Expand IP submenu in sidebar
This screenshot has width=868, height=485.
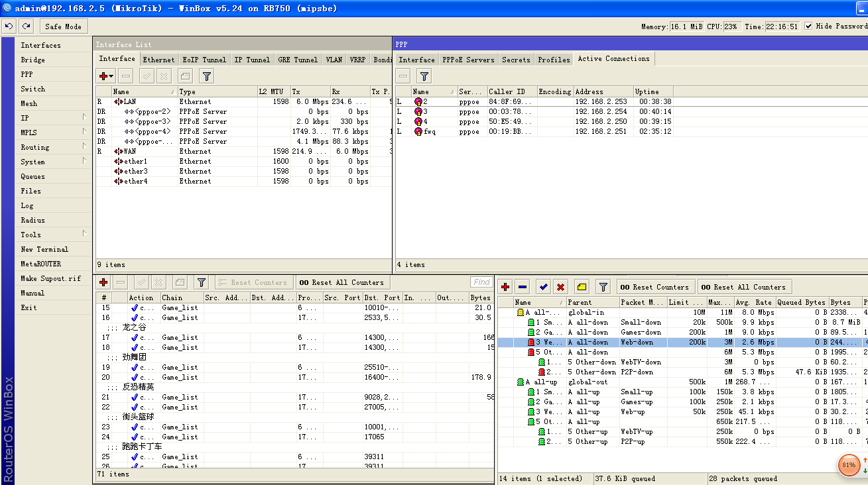click(x=84, y=117)
